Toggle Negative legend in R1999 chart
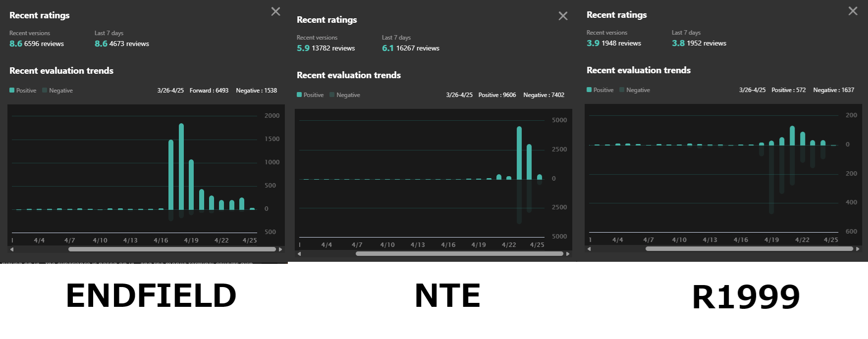 click(x=635, y=90)
